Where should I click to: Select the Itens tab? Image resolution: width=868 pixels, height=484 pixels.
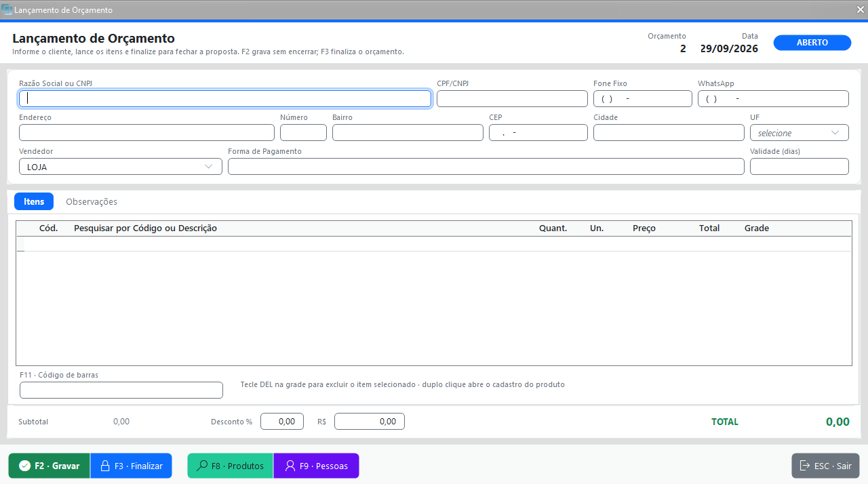[34, 201]
